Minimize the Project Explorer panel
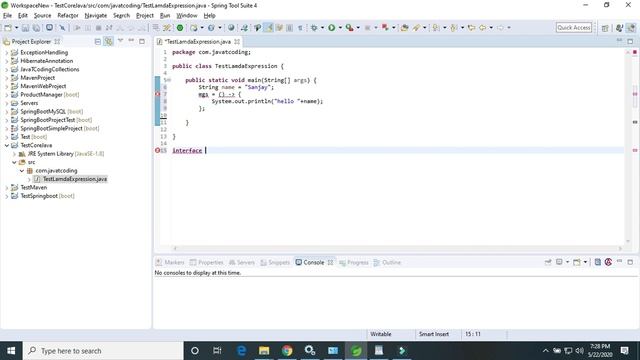 [x=131, y=41]
